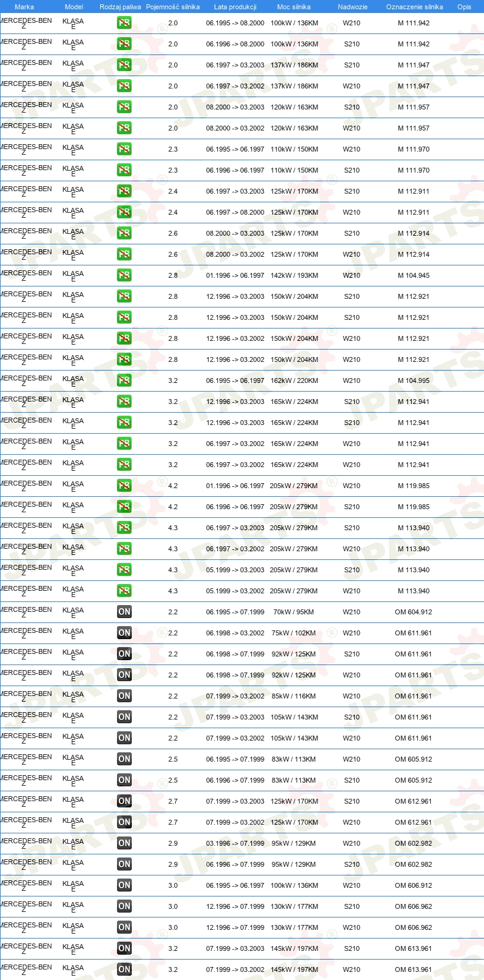484x980 pixels.
Task: Click petrol icon for W210 M 111.942 row
Action: click(124, 23)
